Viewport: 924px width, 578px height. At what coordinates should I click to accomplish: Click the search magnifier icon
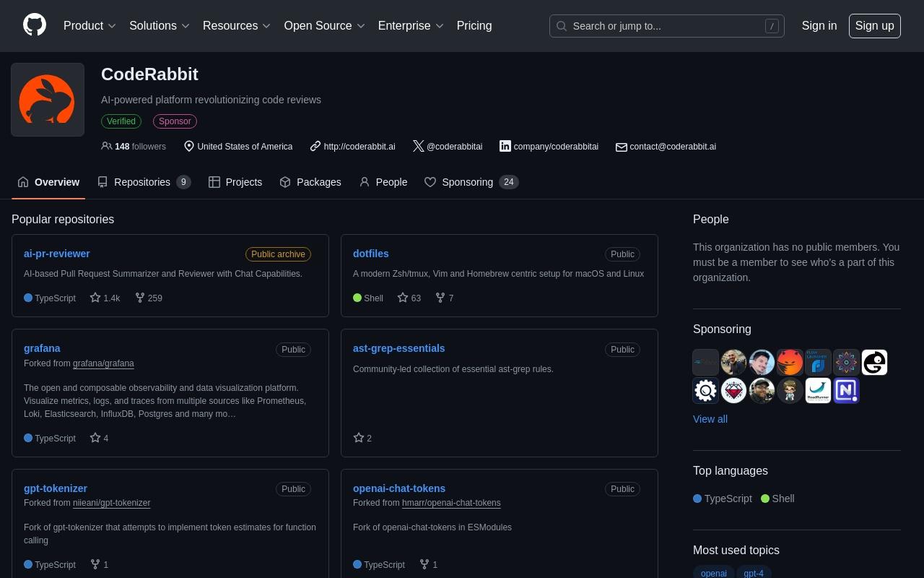[x=562, y=26]
